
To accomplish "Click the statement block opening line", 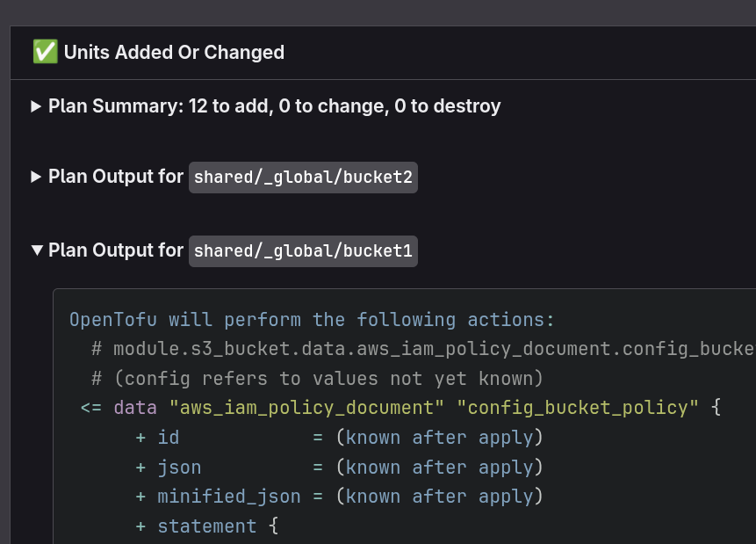I will (207, 526).
